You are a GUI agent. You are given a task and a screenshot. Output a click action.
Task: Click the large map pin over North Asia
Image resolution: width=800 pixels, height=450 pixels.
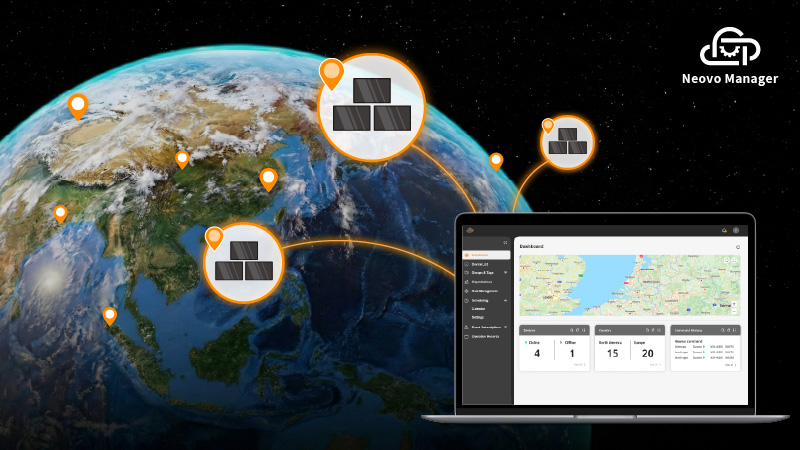click(x=330, y=74)
